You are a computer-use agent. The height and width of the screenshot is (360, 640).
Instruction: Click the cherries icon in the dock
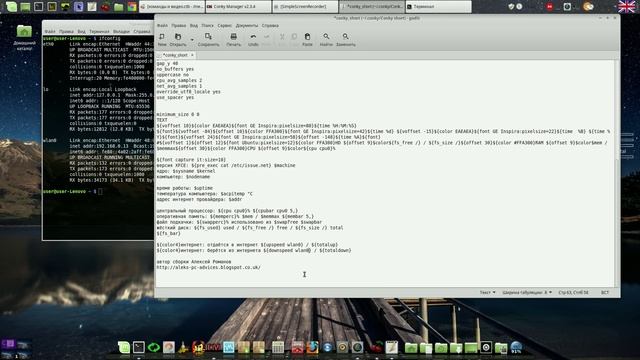click(376, 347)
